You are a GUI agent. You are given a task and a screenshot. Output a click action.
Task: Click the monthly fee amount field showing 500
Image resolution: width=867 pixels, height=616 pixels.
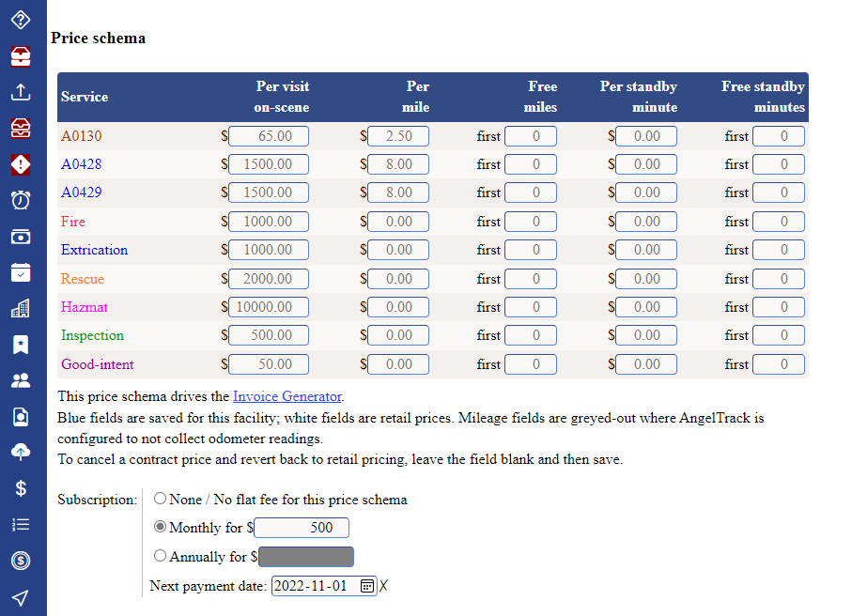[x=301, y=527]
